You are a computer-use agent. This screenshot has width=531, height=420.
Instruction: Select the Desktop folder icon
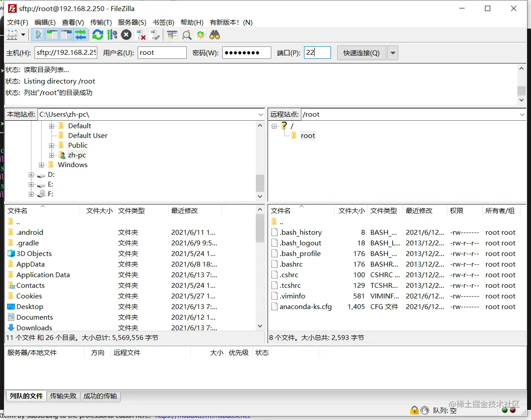point(11,307)
